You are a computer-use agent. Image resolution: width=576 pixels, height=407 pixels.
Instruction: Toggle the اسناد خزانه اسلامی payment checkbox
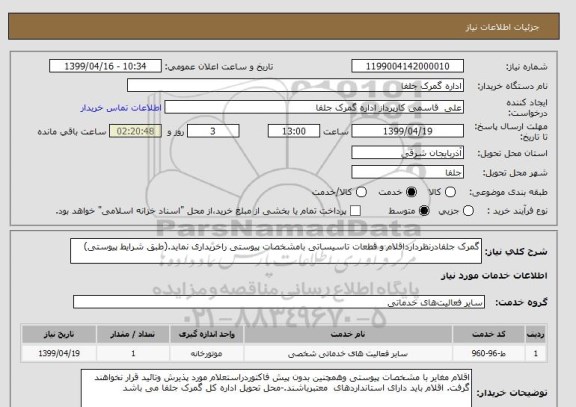pos(355,211)
